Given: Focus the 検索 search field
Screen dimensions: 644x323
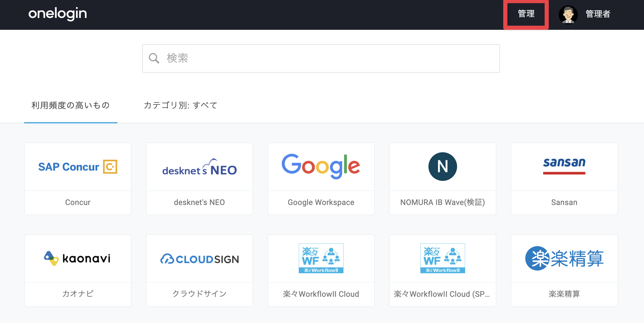Looking at the screenshot, I should (321, 58).
